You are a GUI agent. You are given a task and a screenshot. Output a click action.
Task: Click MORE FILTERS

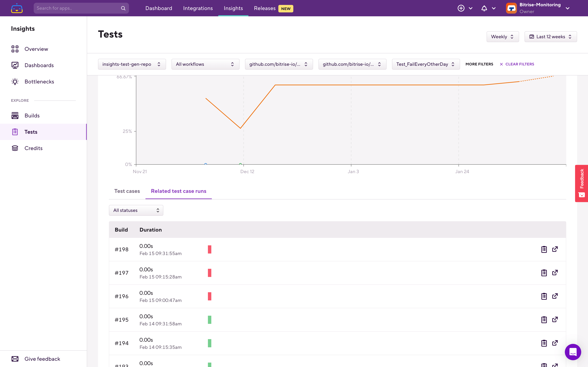[479, 64]
